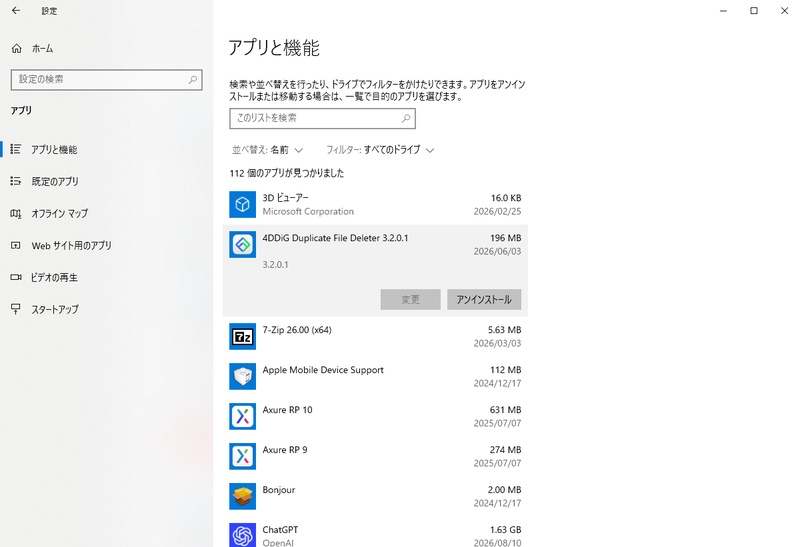The height and width of the screenshot is (547, 800).
Task: Click the Microsoft Corporation publisher text
Action: [x=308, y=211]
